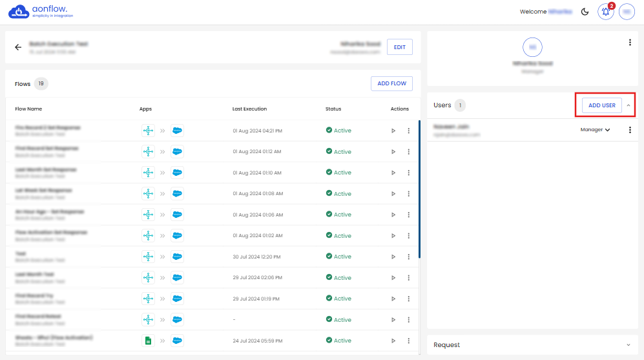644x360 pixels.
Task: Click the aonflow logo
Action: point(41,12)
